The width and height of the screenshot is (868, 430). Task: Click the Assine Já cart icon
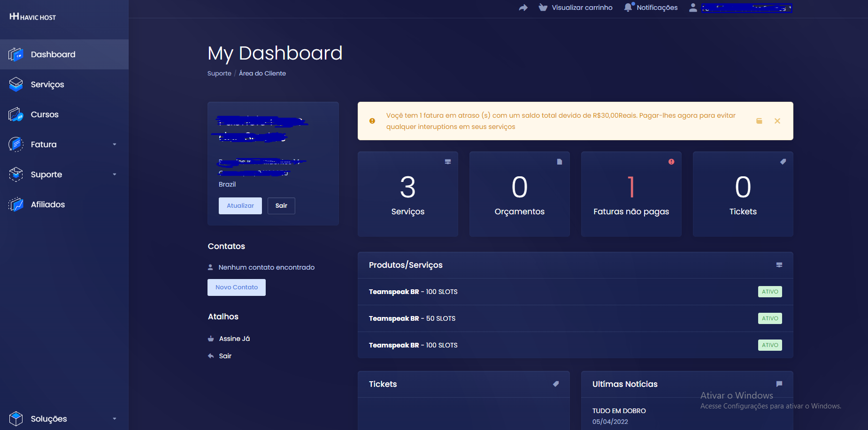[x=211, y=339]
